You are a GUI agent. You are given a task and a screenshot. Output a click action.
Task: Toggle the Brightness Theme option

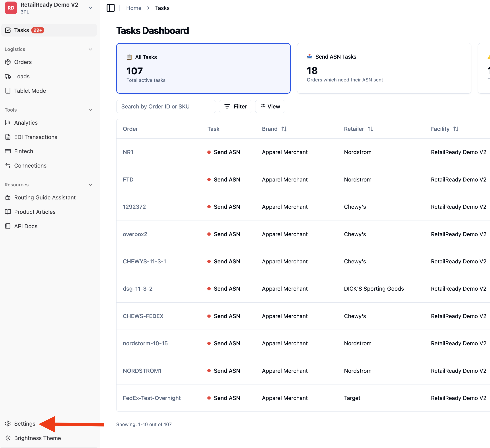(x=37, y=438)
